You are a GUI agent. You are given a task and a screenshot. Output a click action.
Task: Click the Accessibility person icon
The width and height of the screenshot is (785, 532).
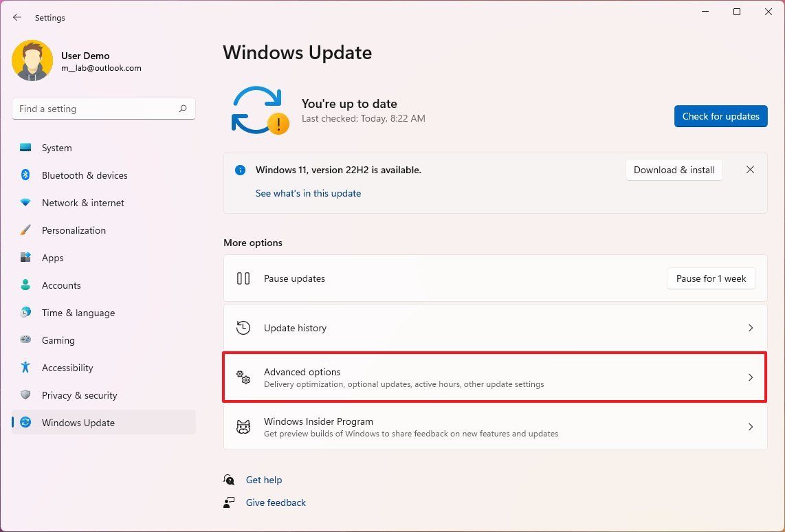coord(25,368)
